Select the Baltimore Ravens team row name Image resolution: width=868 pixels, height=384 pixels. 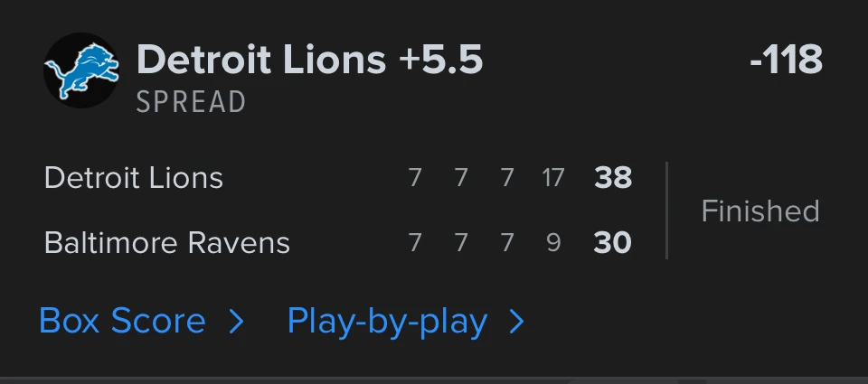[167, 243]
